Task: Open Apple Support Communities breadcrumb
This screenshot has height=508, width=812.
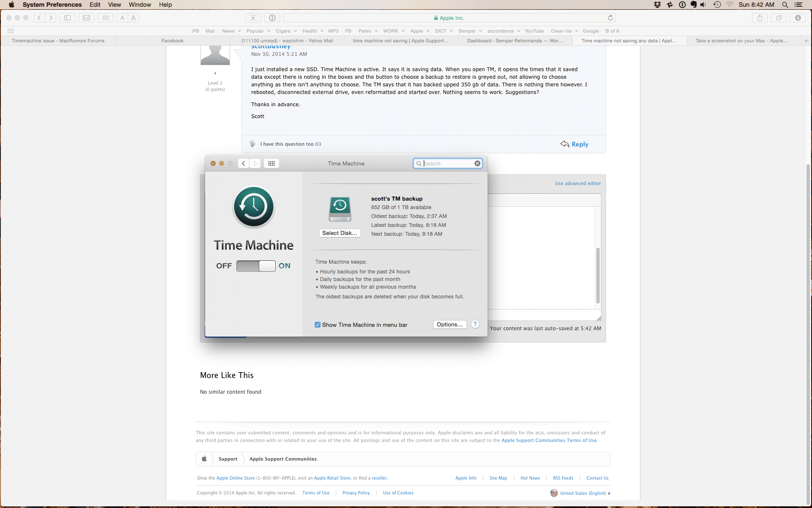Action: tap(283, 459)
